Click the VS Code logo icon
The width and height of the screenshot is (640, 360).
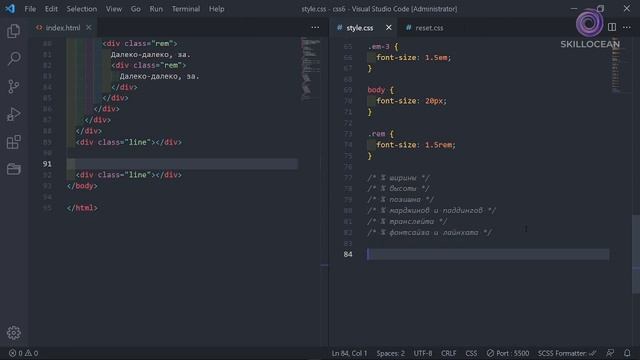point(10,9)
